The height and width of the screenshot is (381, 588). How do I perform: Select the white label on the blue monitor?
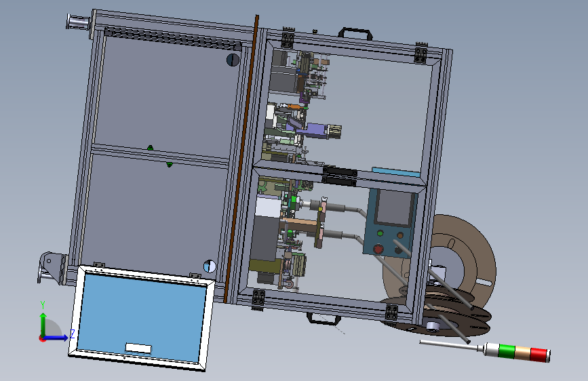[138, 348]
